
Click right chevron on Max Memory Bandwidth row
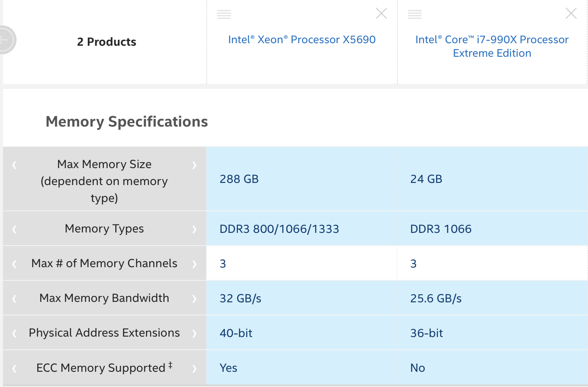[194, 299]
